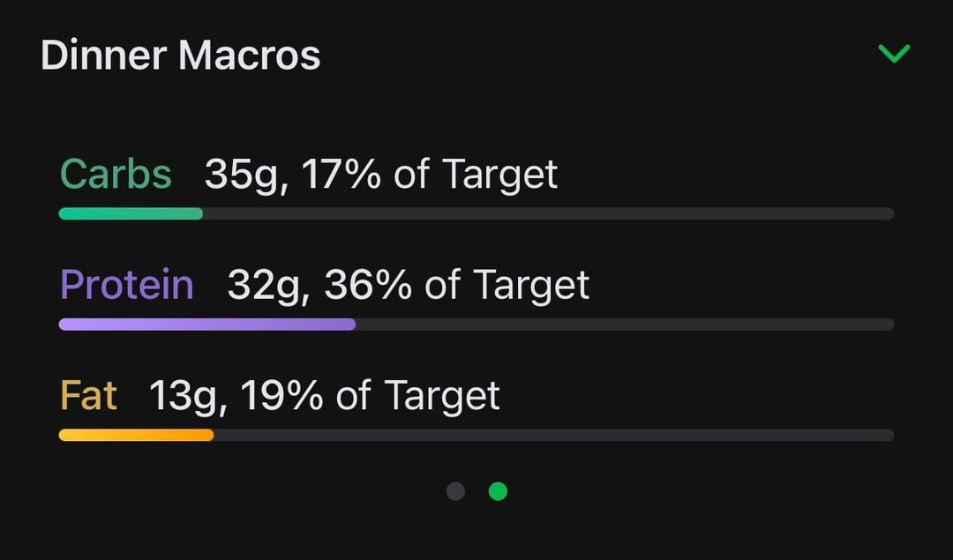Click the green filled Carbs progress bar
The image size is (953, 560).
tap(131, 213)
